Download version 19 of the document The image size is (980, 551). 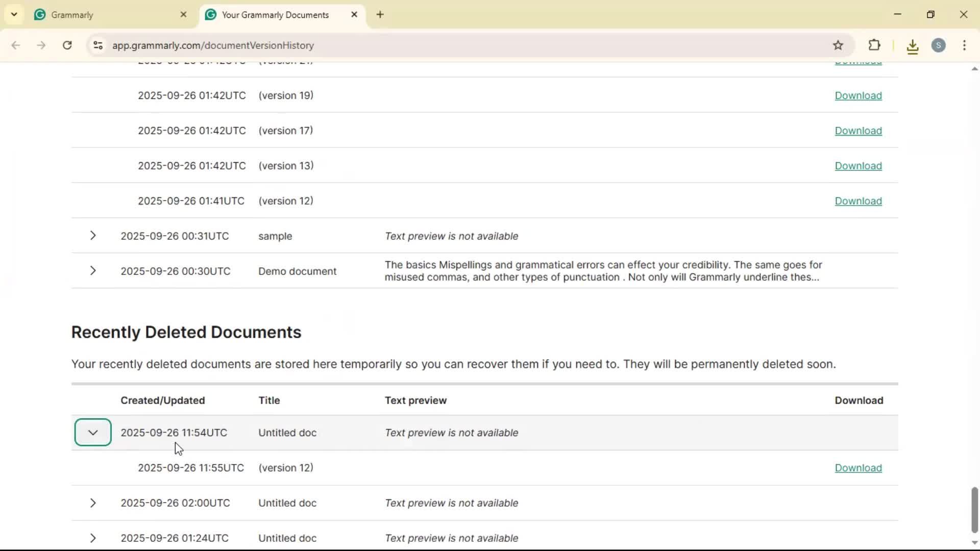coord(858,95)
